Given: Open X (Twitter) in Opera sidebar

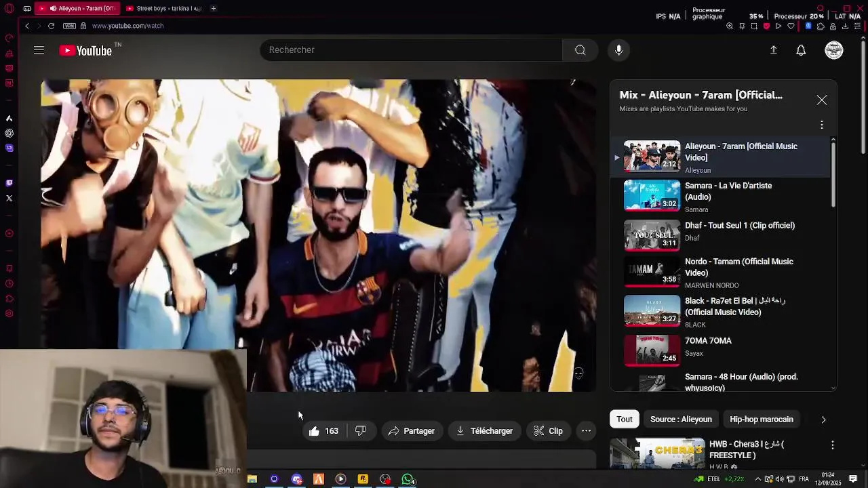Looking at the screenshot, I should point(9,199).
